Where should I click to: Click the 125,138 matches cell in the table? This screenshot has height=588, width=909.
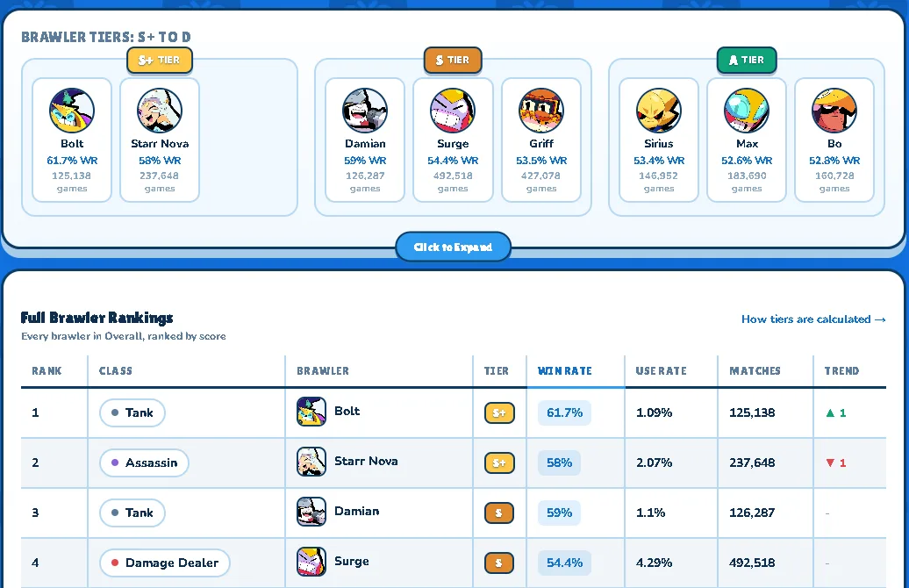752,412
